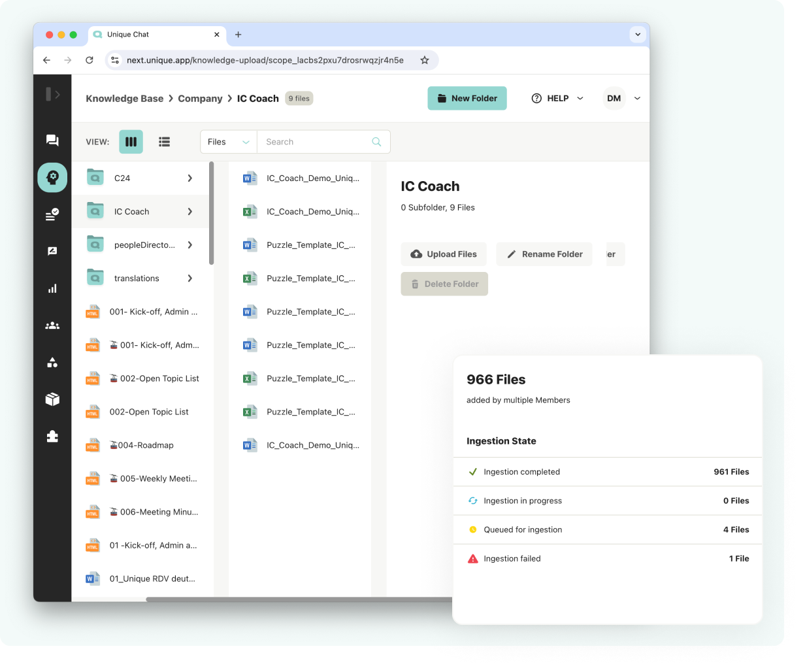Expand the HELP menu
Image resolution: width=805 pixels, height=672 pixels.
[x=557, y=99]
